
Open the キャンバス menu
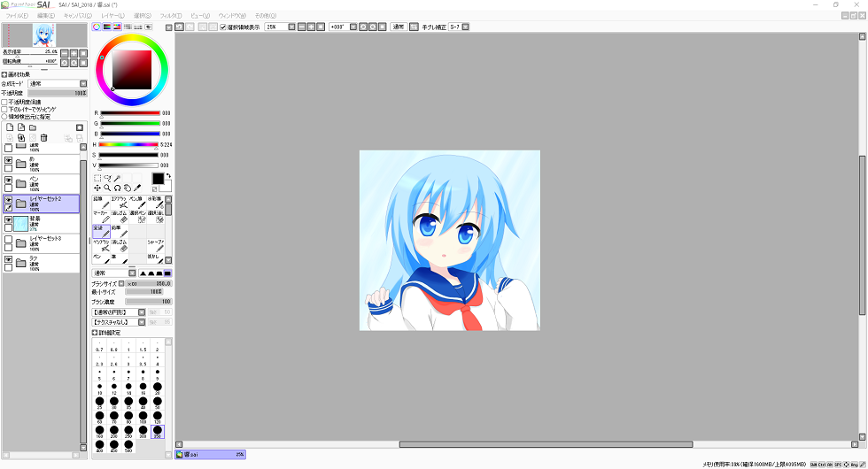78,16
